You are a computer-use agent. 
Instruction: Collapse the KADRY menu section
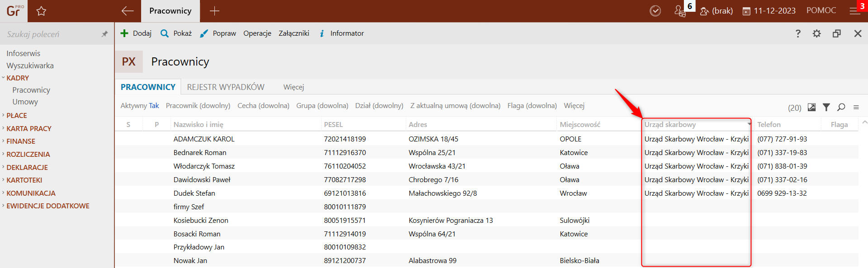18,78
